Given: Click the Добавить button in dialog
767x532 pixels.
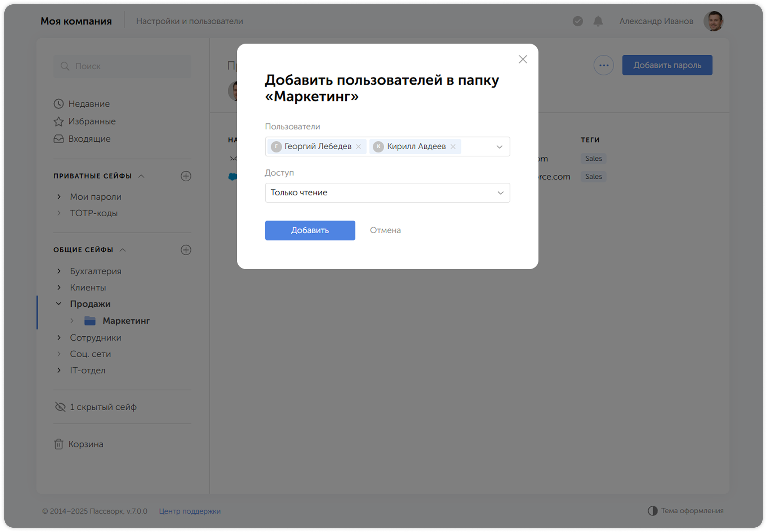Looking at the screenshot, I should pos(310,230).
